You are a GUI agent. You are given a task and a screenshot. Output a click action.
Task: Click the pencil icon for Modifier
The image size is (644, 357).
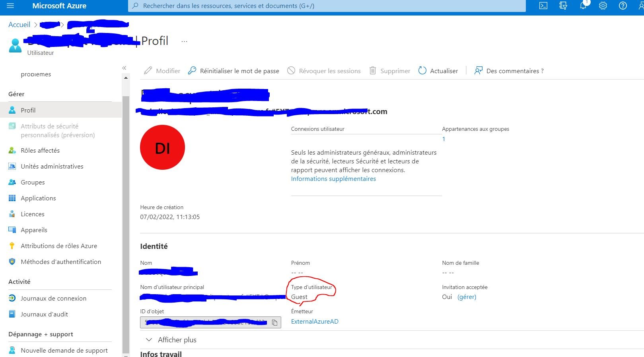click(148, 71)
